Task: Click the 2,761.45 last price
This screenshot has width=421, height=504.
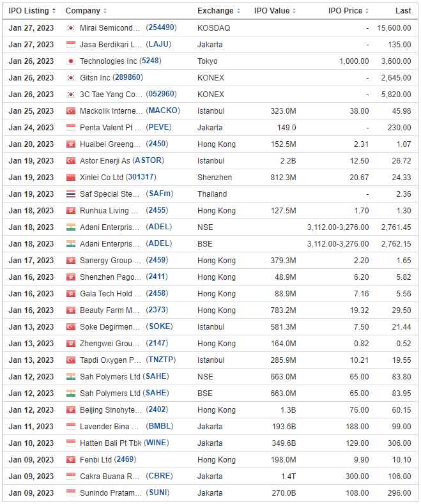Action: point(396,227)
